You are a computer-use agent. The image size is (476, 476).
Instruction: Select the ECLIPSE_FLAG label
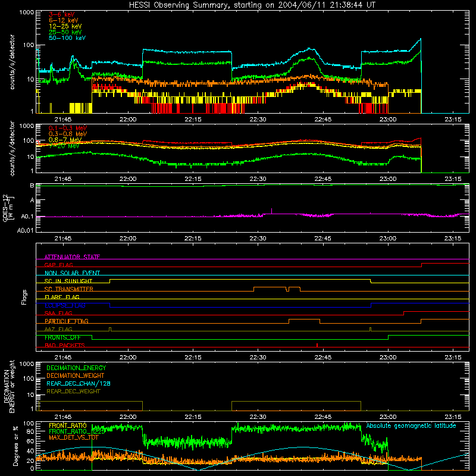pos(65,305)
